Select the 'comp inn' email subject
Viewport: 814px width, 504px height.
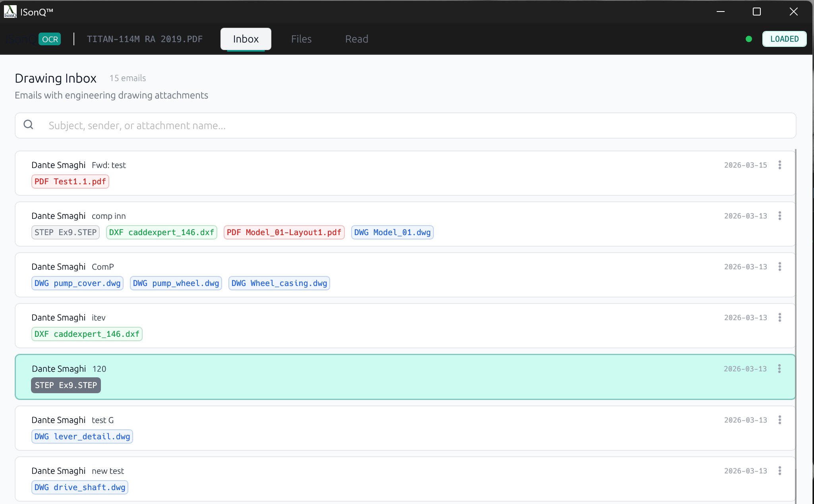[x=109, y=216]
